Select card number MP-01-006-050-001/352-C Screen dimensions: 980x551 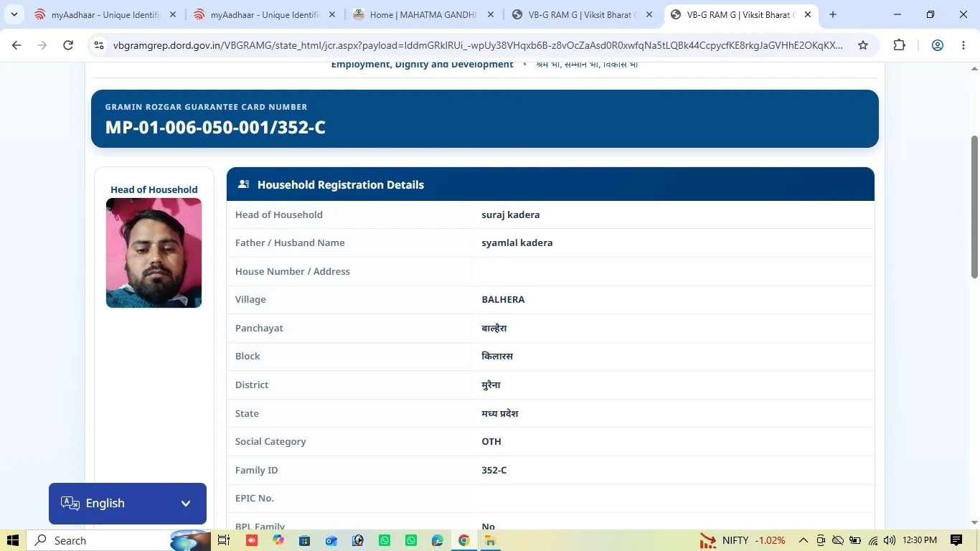tap(215, 128)
